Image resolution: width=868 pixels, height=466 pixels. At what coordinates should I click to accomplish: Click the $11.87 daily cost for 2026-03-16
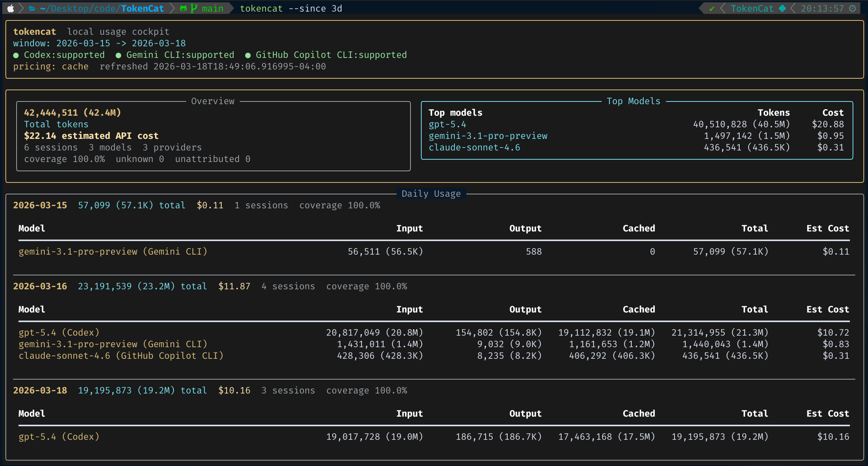point(234,286)
